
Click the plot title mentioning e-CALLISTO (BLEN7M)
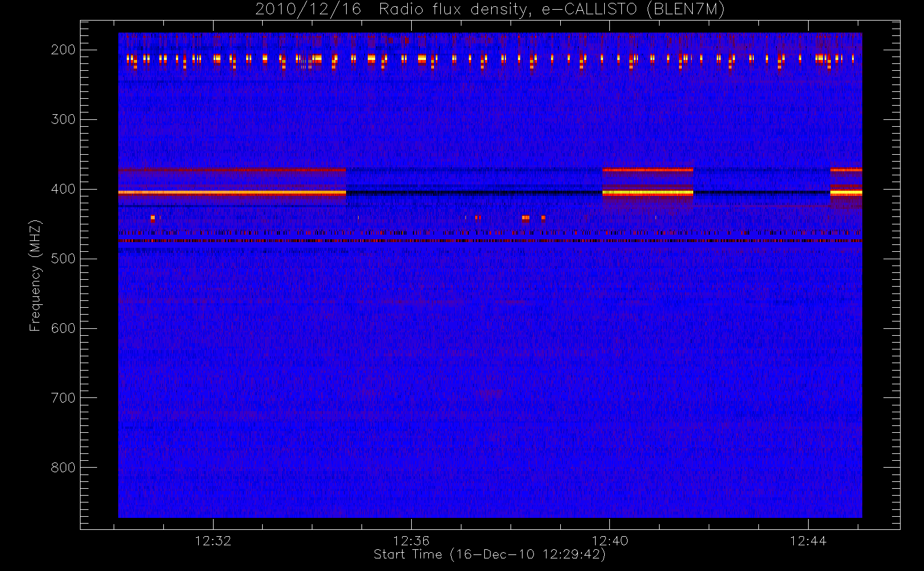point(489,10)
